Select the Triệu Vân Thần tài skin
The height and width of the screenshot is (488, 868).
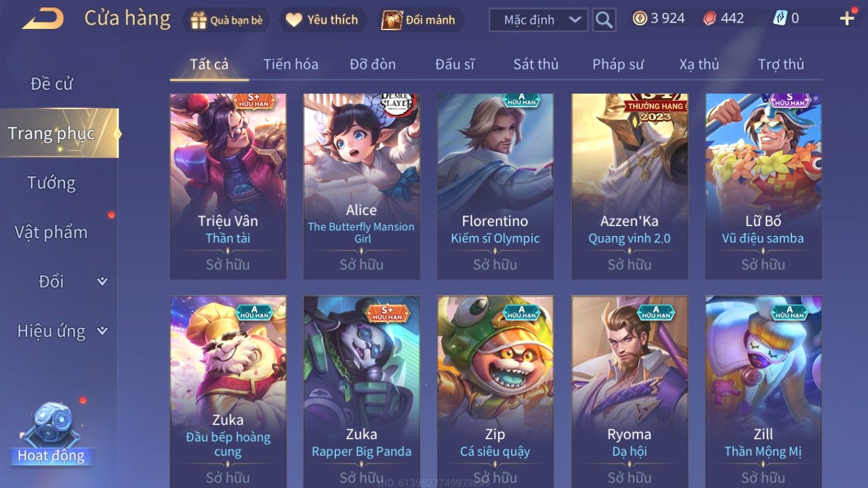tap(228, 186)
